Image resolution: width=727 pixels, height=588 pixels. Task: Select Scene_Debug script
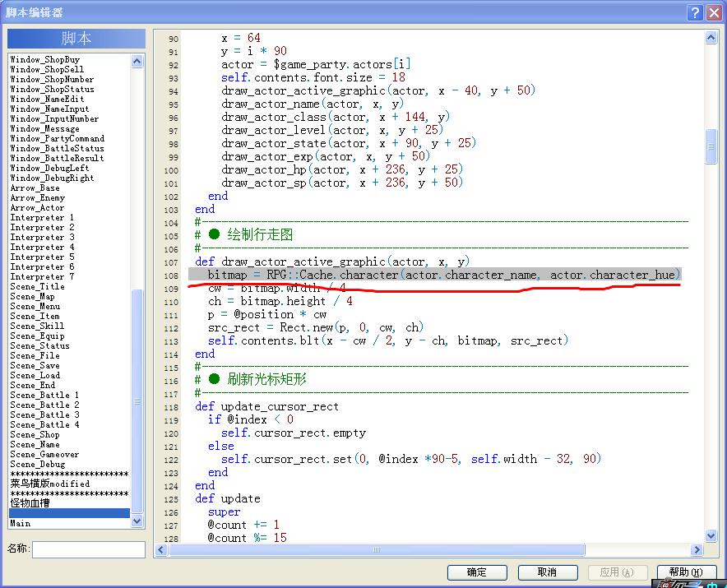coord(38,464)
